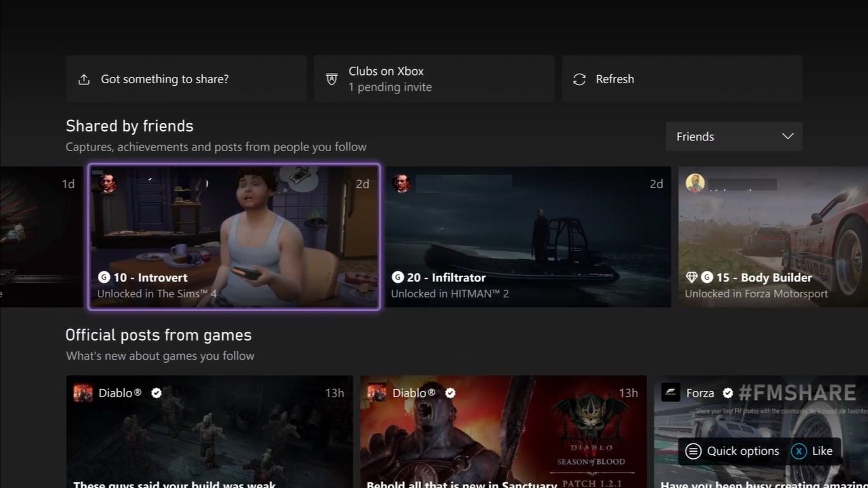Image resolution: width=868 pixels, height=488 pixels.
Task: Open Quick options menu button
Action: click(733, 451)
